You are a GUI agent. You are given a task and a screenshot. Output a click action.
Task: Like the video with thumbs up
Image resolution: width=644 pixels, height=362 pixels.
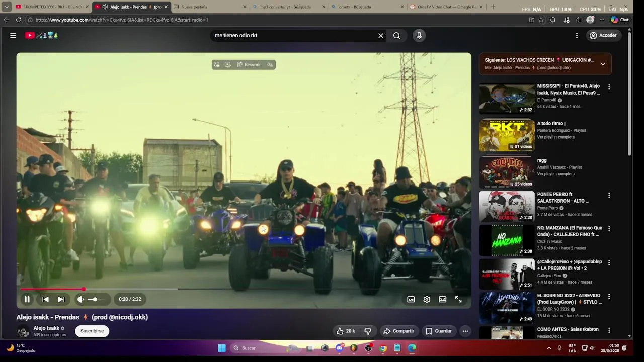(346, 331)
